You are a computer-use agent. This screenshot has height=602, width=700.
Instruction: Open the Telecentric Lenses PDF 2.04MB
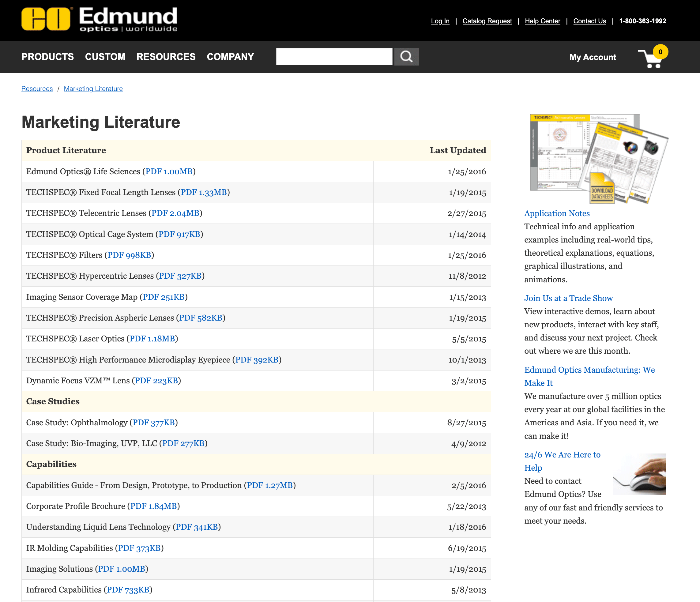[175, 213]
